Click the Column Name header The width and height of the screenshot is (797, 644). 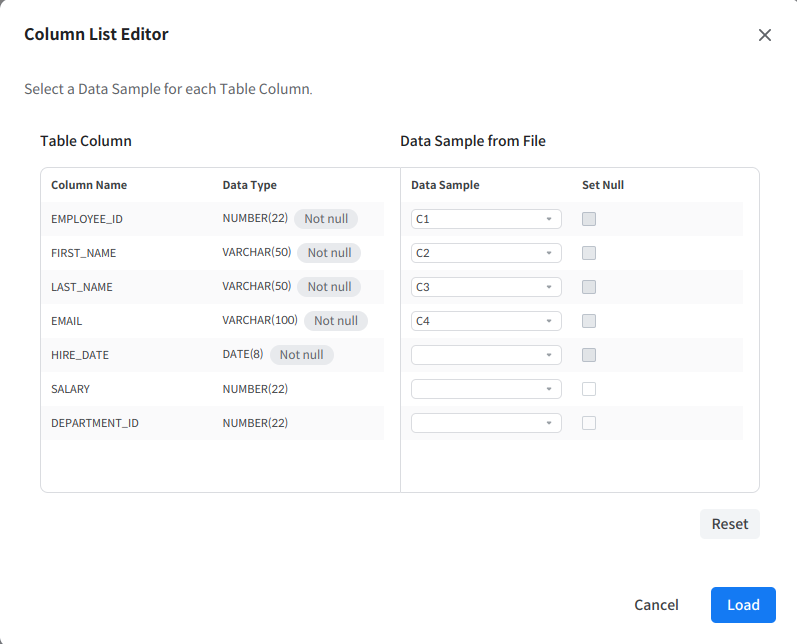(x=89, y=185)
